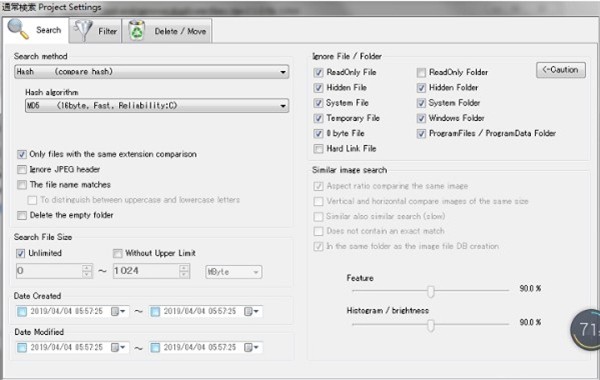Open calendar icon in Date Modified start field

coord(118,347)
